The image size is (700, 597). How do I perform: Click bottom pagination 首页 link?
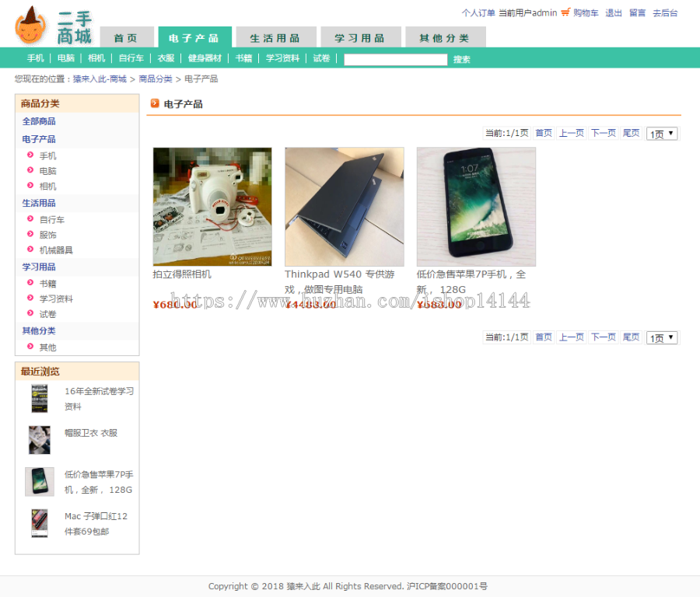(x=544, y=337)
